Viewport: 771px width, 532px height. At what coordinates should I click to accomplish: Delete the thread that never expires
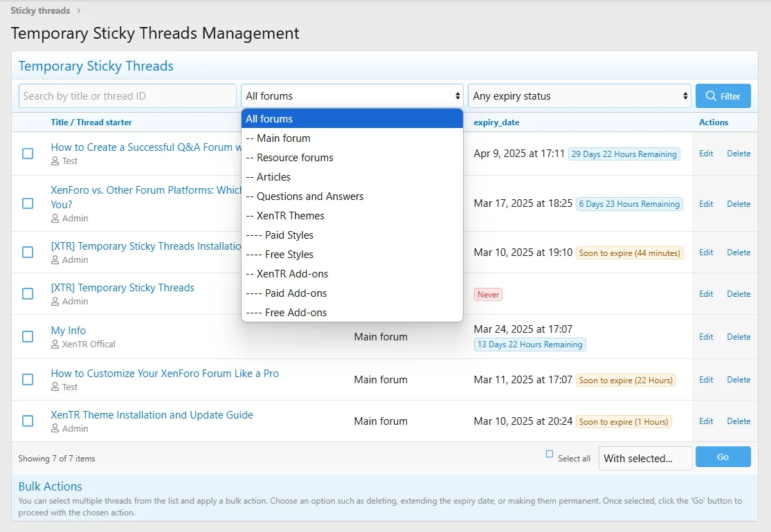pos(738,294)
